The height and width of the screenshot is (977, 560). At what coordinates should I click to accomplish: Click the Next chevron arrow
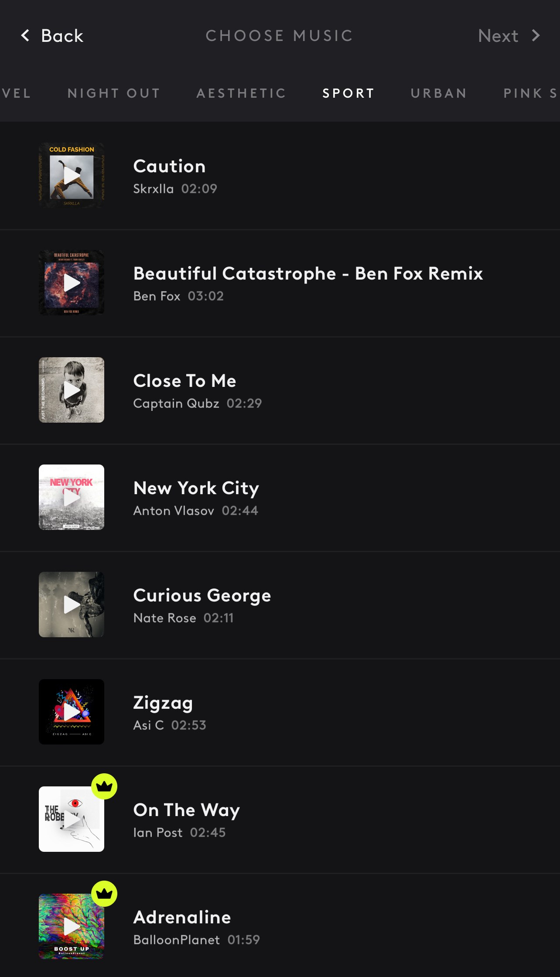536,36
